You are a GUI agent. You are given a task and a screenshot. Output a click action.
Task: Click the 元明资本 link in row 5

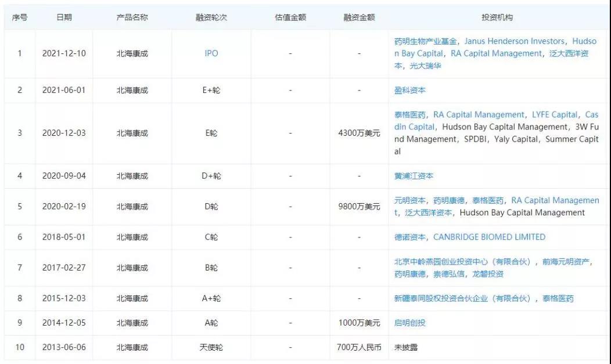click(x=410, y=200)
